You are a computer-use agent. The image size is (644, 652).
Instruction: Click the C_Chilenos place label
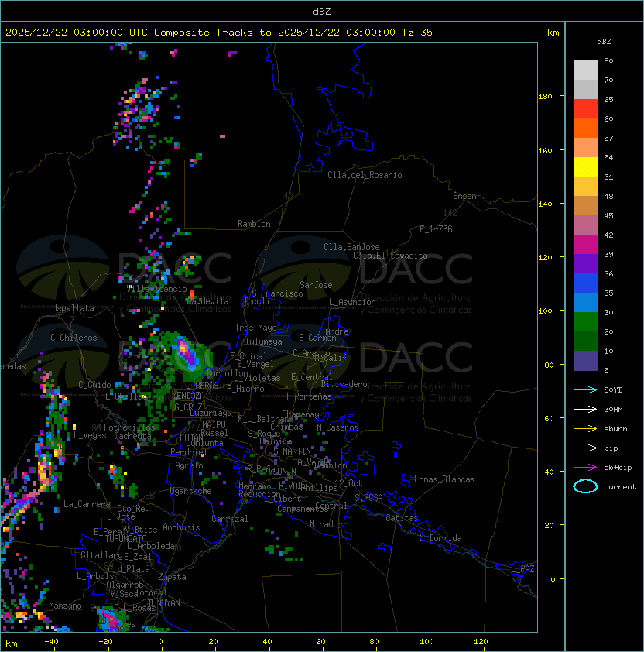tap(74, 338)
